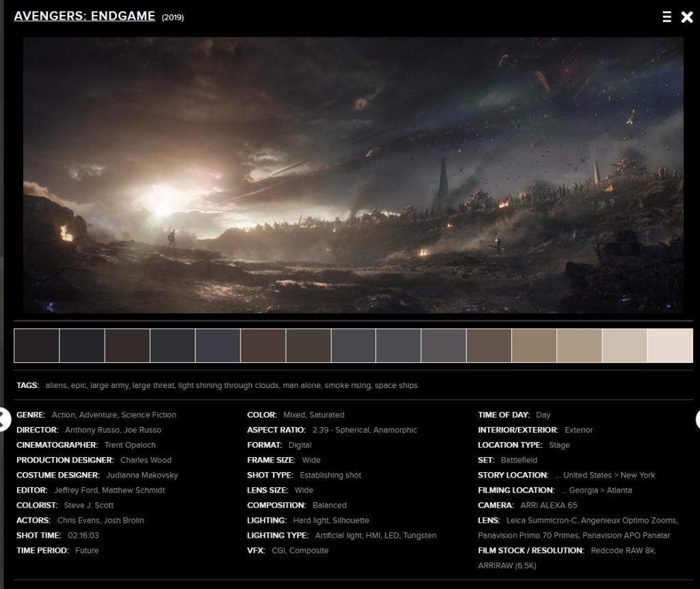Filter by Establishing shot type
Image resolution: width=700 pixels, height=589 pixels.
(x=330, y=475)
